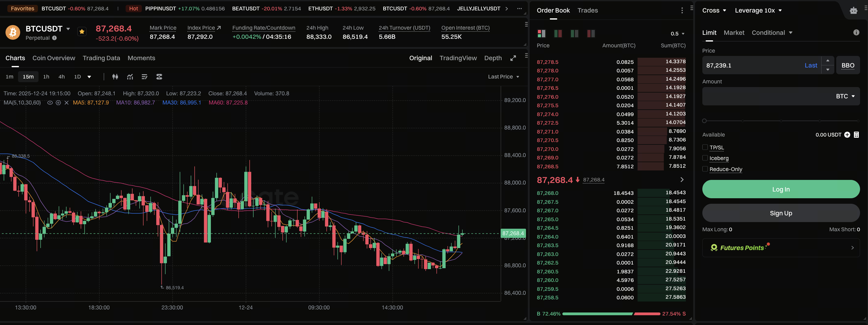Click the Sign Up button
The image size is (868, 325).
click(781, 213)
